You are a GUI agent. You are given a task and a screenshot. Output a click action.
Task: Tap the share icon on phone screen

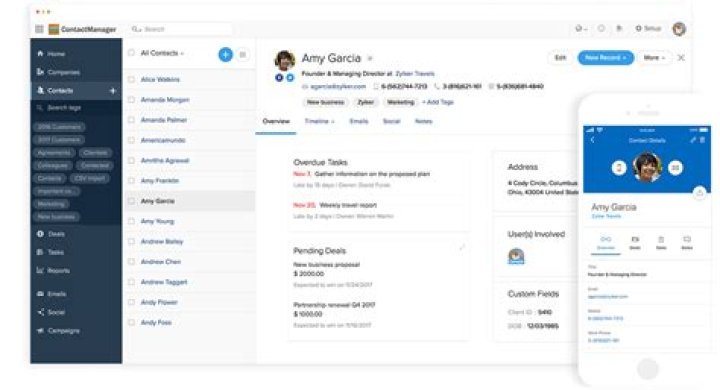coord(699,193)
